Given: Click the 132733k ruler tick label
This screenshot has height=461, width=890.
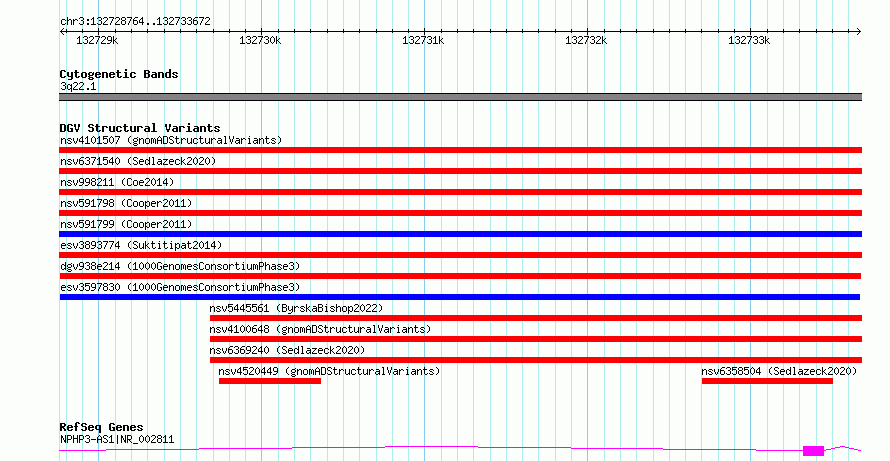Looking at the screenshot, I should [x=749, y=40].
